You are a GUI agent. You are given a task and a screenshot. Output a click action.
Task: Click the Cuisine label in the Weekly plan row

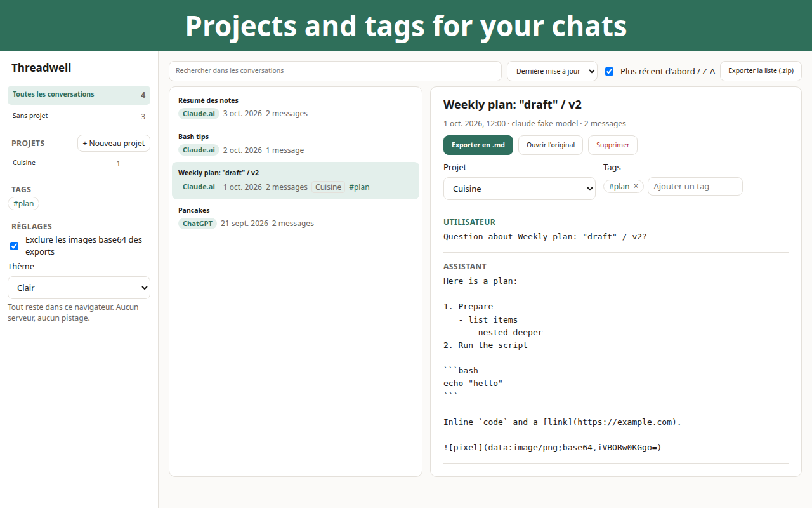tap(328, 187)
